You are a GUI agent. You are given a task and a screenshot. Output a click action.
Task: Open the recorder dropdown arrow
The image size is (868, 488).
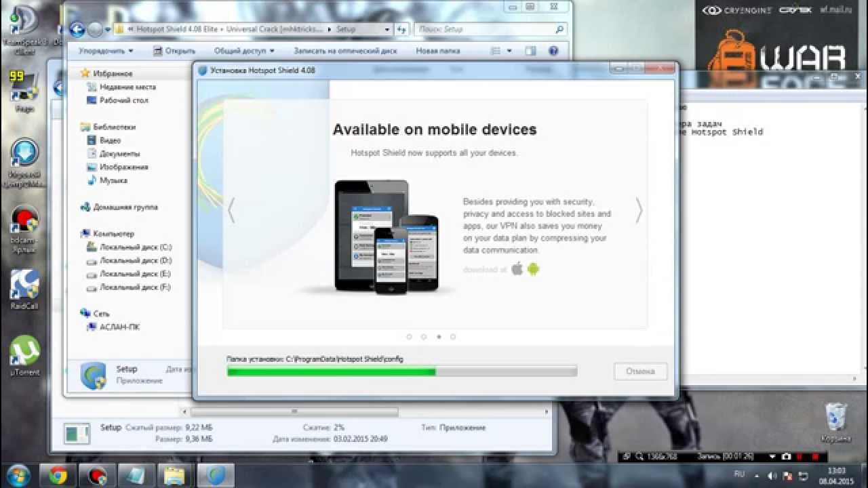tap(773, 457)
